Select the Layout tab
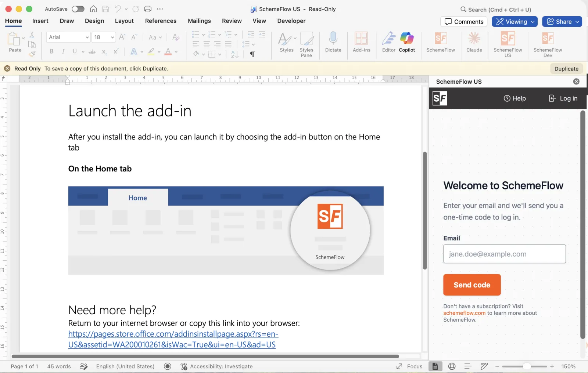588x373 pixels. coord(124,21)
